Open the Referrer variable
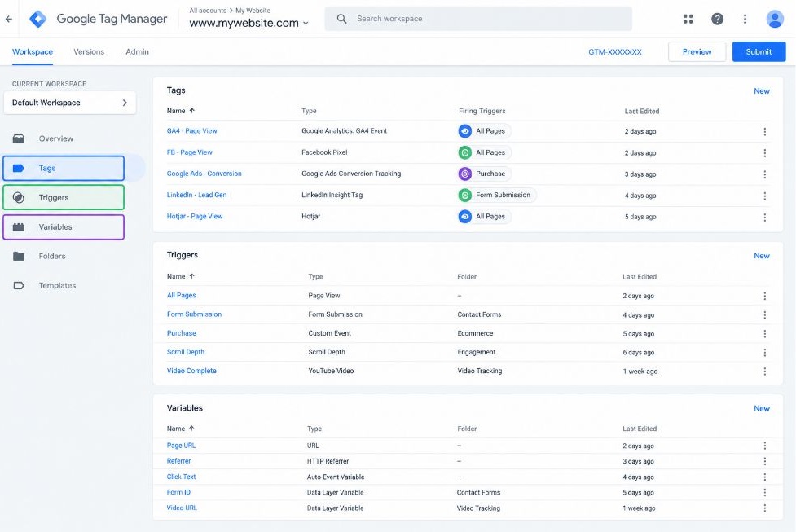The height and width of the screenshot is (532, 796). coord(178,461)
